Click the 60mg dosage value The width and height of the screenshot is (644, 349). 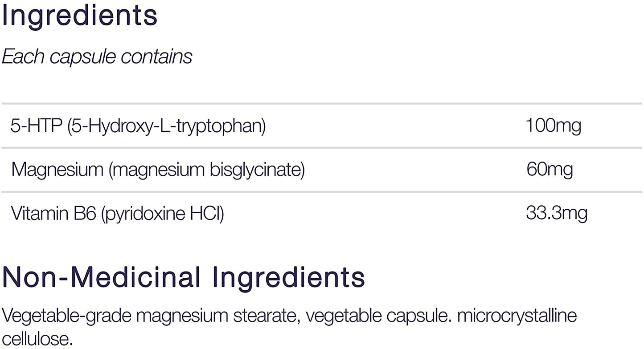[550, 170]
